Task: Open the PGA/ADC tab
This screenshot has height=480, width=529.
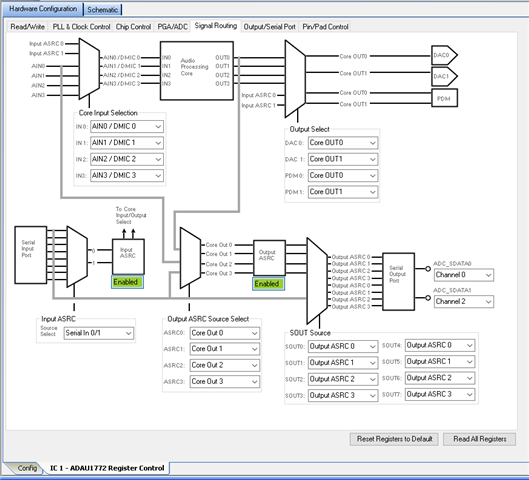Action: 172,27
